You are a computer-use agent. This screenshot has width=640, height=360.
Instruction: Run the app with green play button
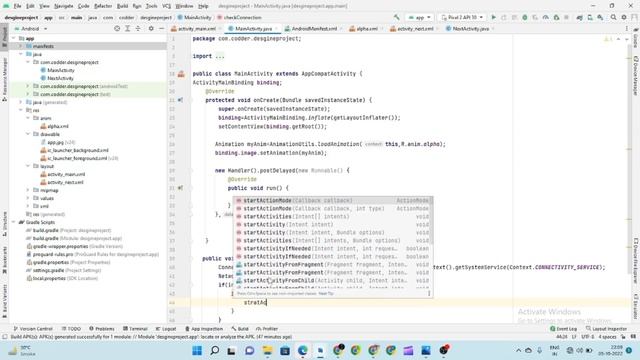tap(493, 18)
